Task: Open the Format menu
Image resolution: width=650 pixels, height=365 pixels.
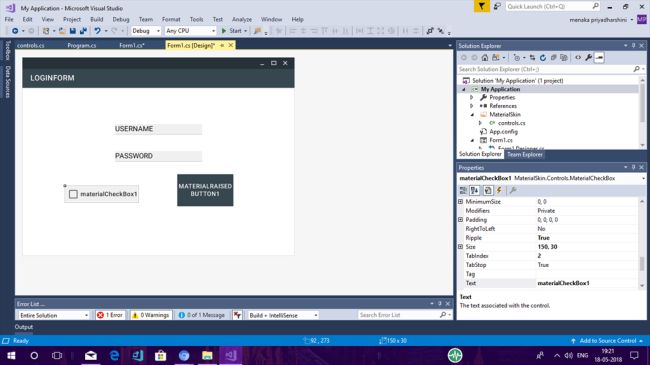Action: [171, 19]
